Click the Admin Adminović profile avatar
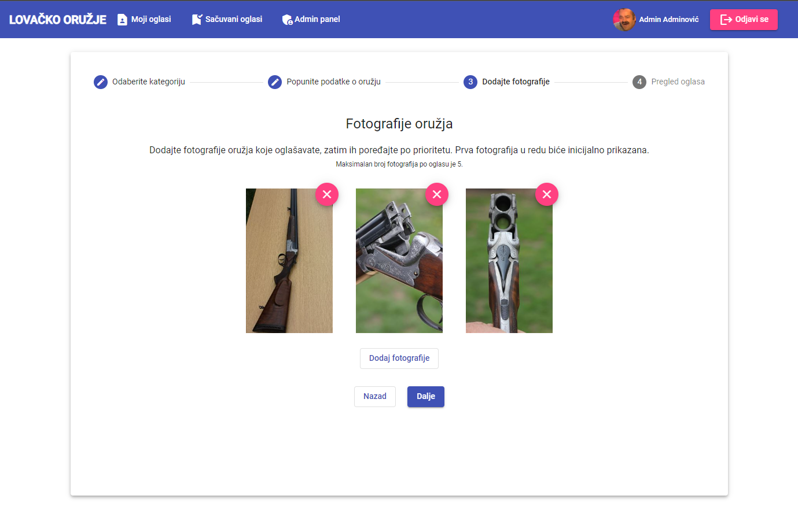The height and width of the screenshot is (532, 798). pos(625,19)
